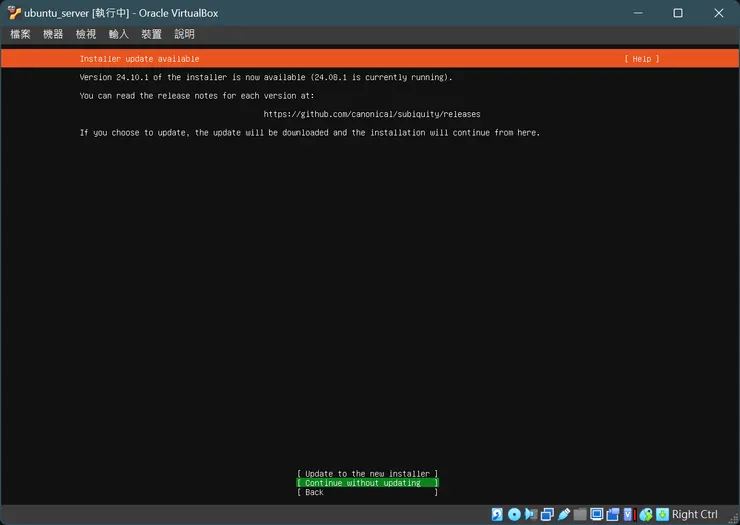Close the VirtualBox VM window

(x=719, y=13)
